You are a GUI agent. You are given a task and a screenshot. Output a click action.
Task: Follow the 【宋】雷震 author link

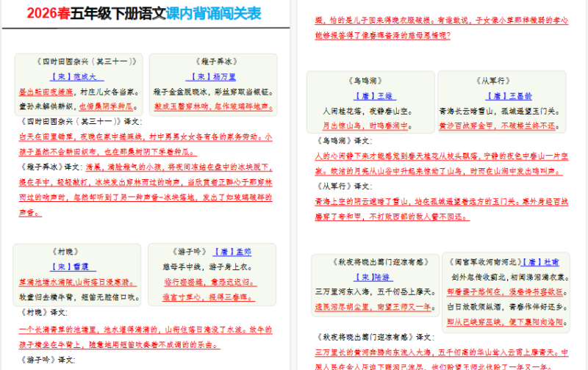tap(73, 266)
